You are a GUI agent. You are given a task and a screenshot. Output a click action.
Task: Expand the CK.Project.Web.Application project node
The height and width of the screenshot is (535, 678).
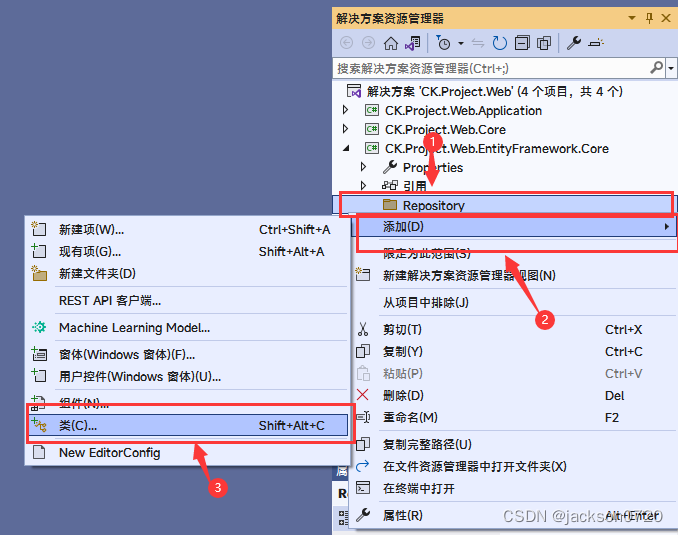(345, 110)
